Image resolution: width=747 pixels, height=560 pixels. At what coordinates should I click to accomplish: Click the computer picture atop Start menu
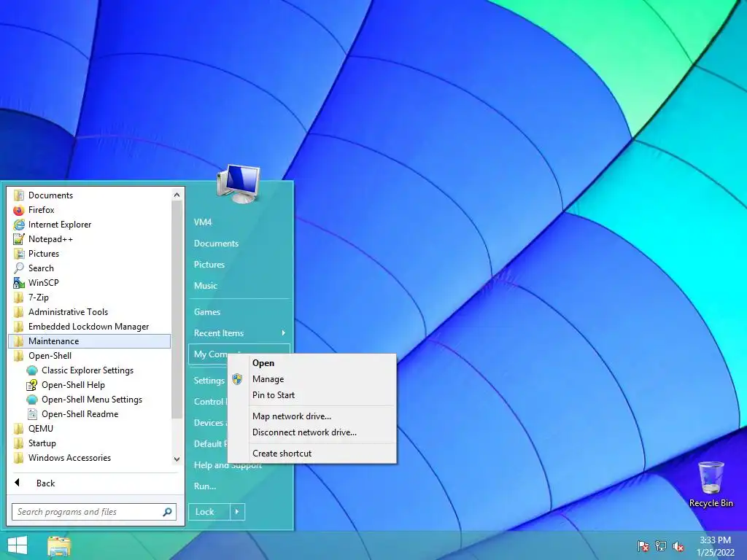click(x=239, y=184)
